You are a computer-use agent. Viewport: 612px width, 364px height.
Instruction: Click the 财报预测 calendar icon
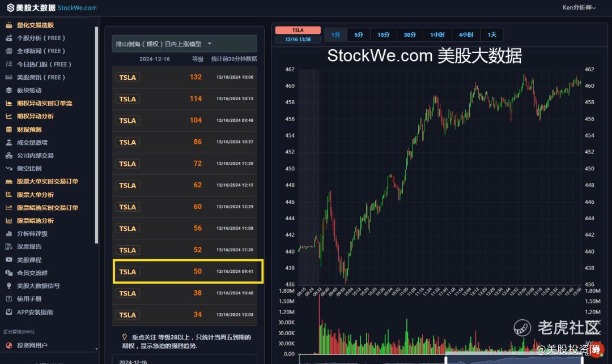[8, 130]
